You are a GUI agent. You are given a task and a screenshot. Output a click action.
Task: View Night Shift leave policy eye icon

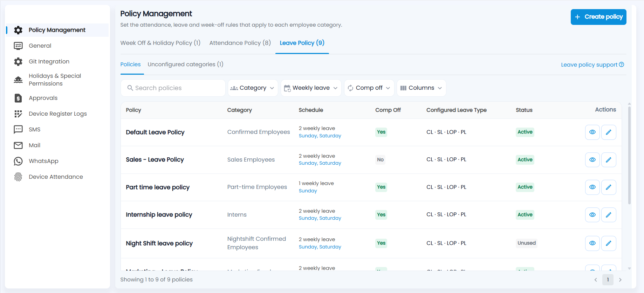click(x=592, y=243)
